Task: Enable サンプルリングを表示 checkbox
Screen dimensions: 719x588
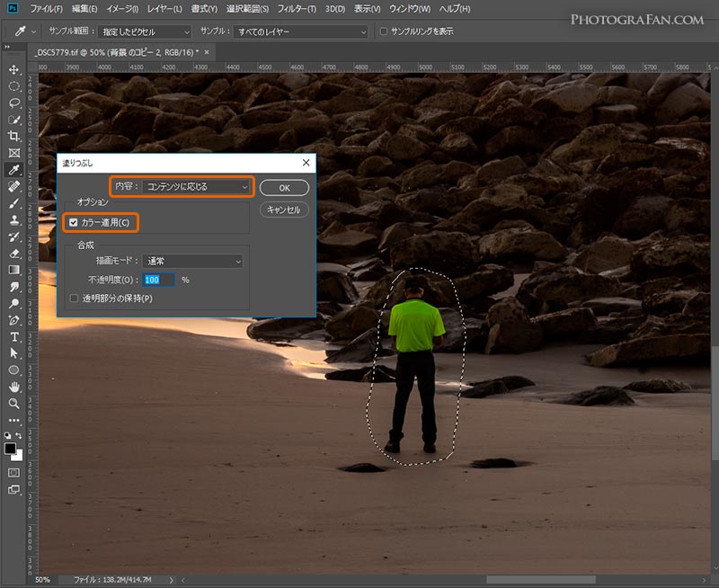Action: (384, 31)
